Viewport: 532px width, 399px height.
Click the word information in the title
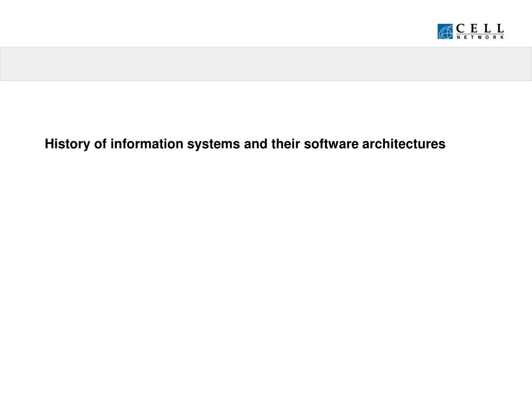point(147,143)
